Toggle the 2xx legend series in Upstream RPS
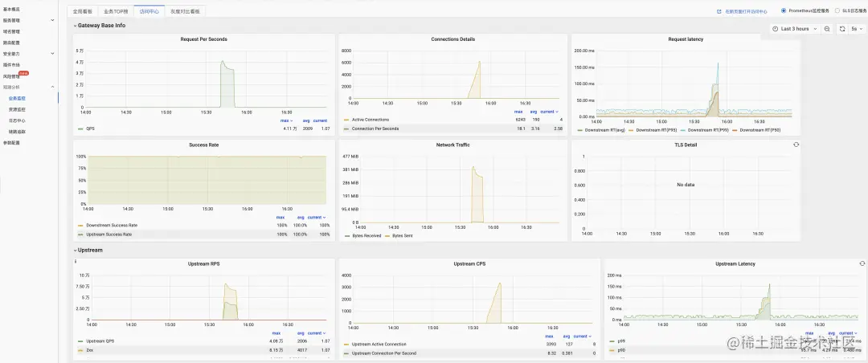868x363 pixels. (x=89, y=350)
